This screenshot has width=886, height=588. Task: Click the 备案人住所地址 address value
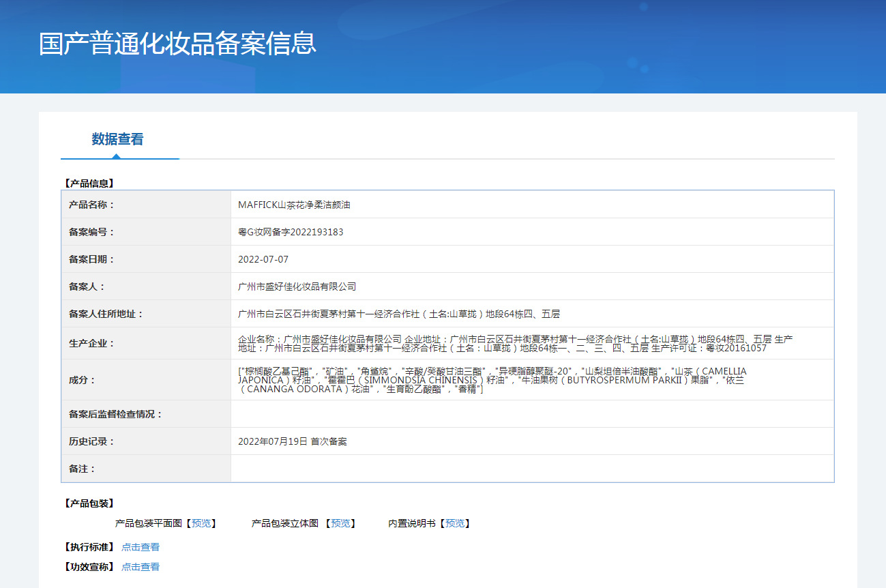pyautogui.click(x=398, y=314)
